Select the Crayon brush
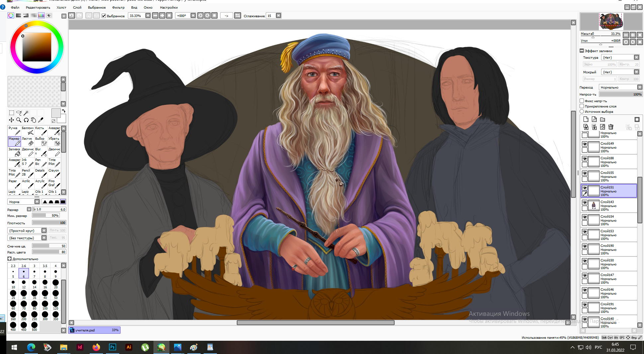Screen dimensions: 644x354 tap(54, 173)
